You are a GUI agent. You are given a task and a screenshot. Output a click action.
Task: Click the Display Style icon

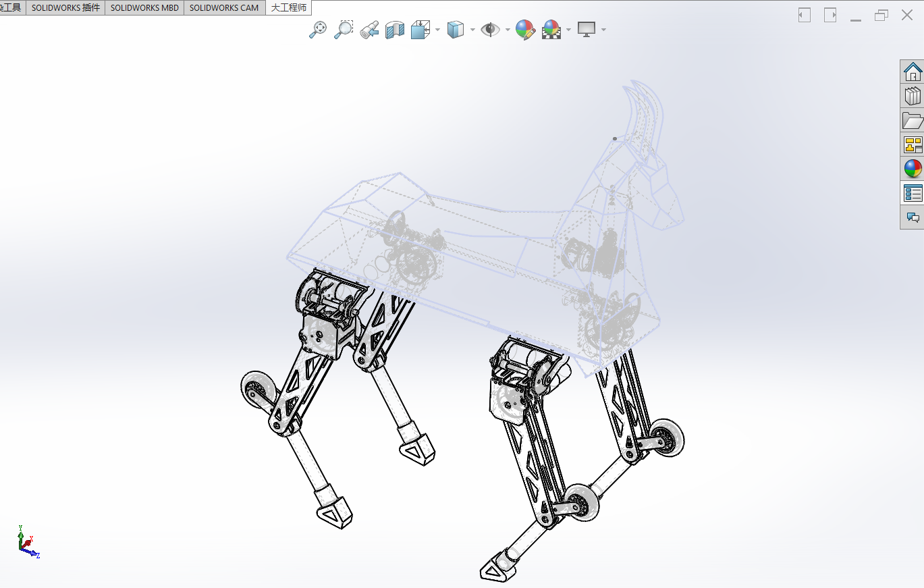point(456,29)
